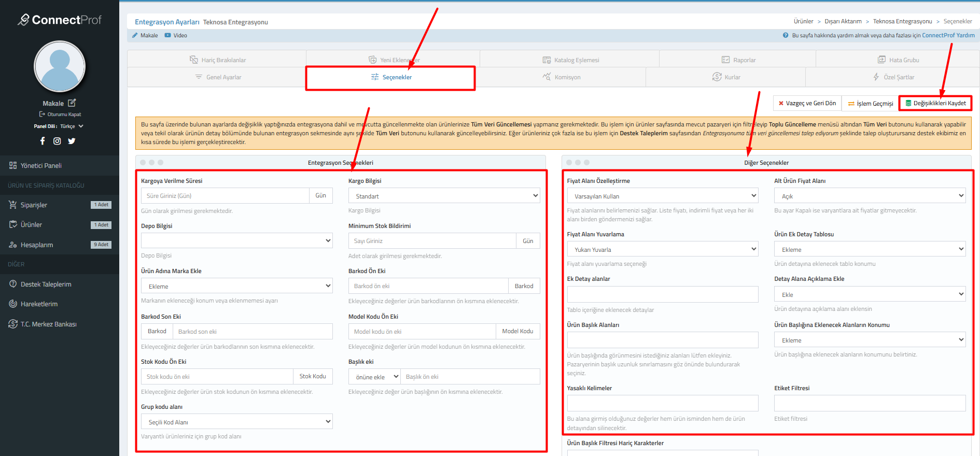
Task: Open T.C. Merkez Bankası in sidebar
Action: tap(48, 324)
